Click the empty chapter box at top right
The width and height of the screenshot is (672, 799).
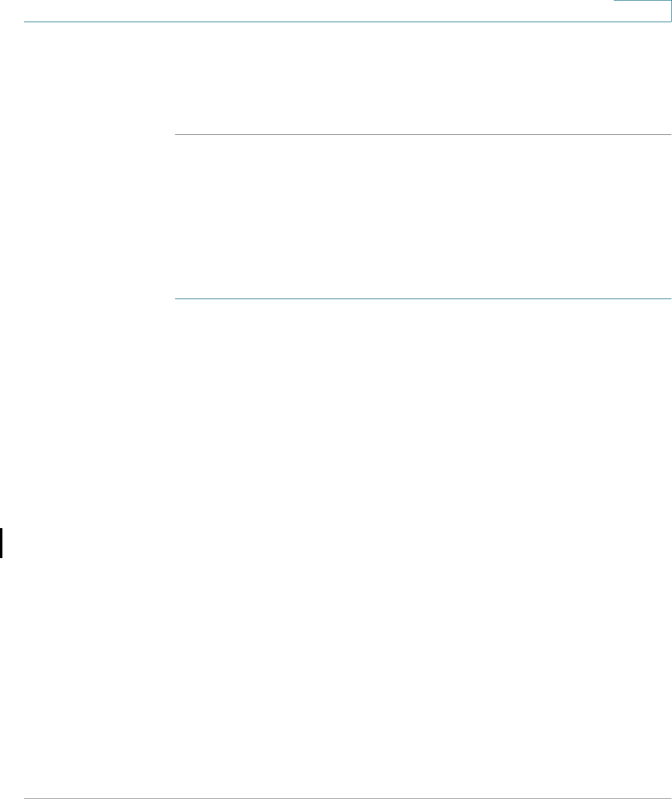pos(643,11)
